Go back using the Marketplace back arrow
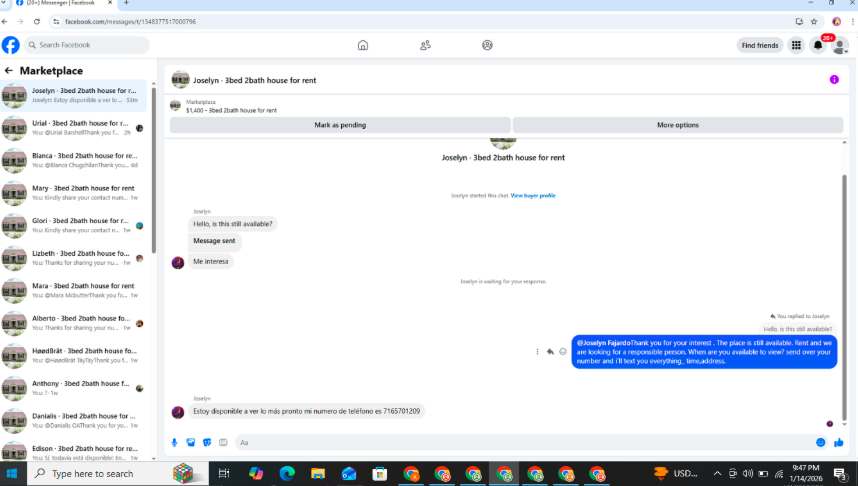Viewport: 858px width, 486px height. [9, 71]
